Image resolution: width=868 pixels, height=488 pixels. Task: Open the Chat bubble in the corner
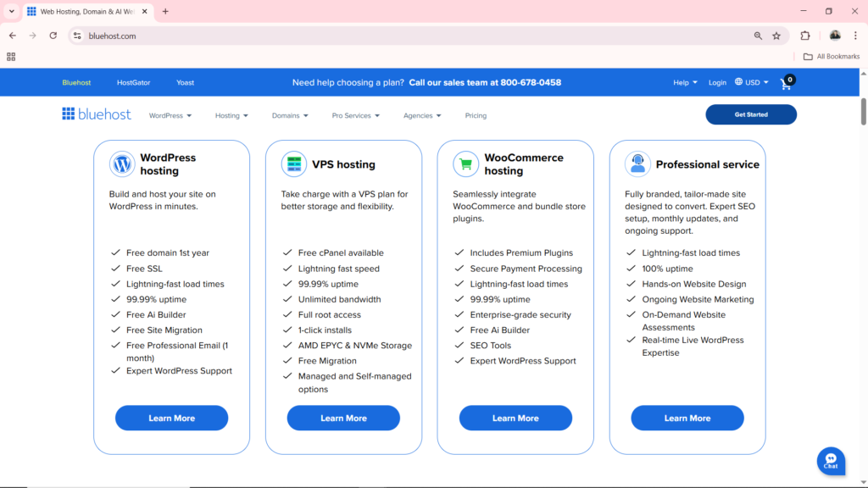point(831,460)
